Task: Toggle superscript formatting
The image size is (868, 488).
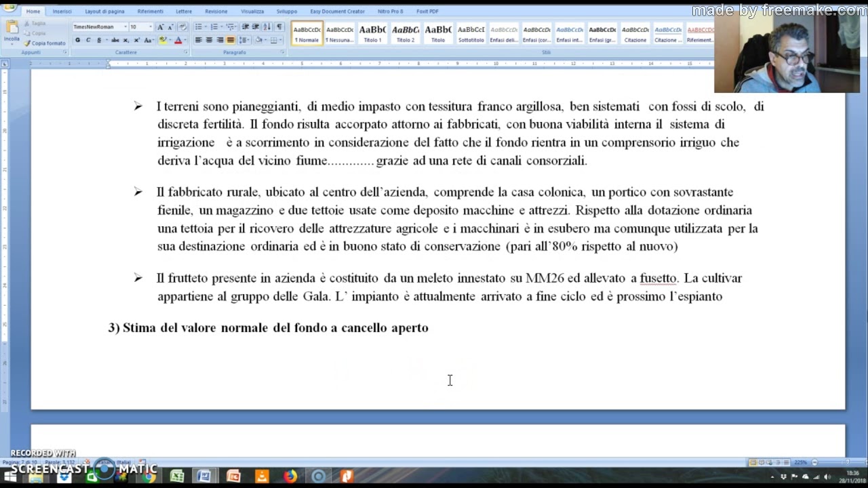Action: point(137,41)
